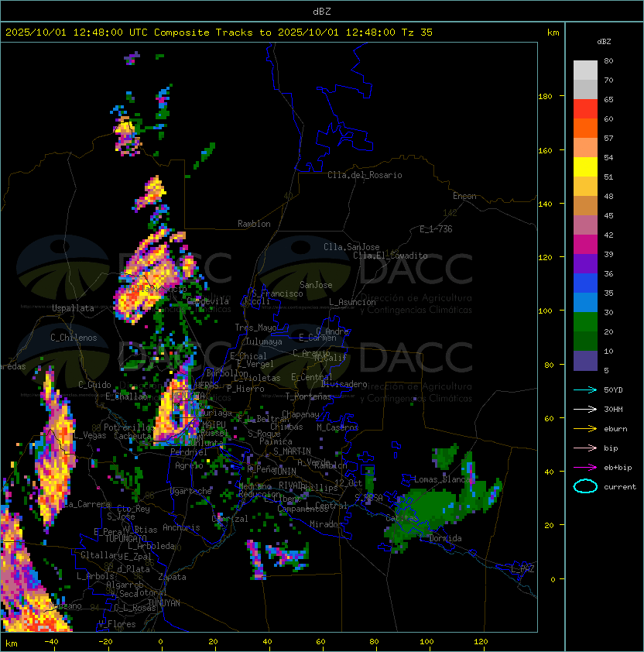Click the 'La_Carrera' map label
Screen dimensions: 644x652
[87, 504]
